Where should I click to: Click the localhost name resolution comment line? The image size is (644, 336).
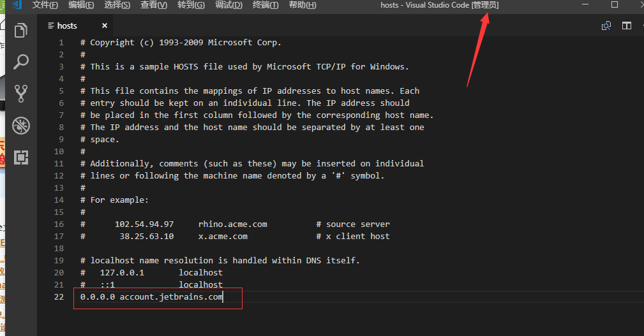(x=220, y=261)
